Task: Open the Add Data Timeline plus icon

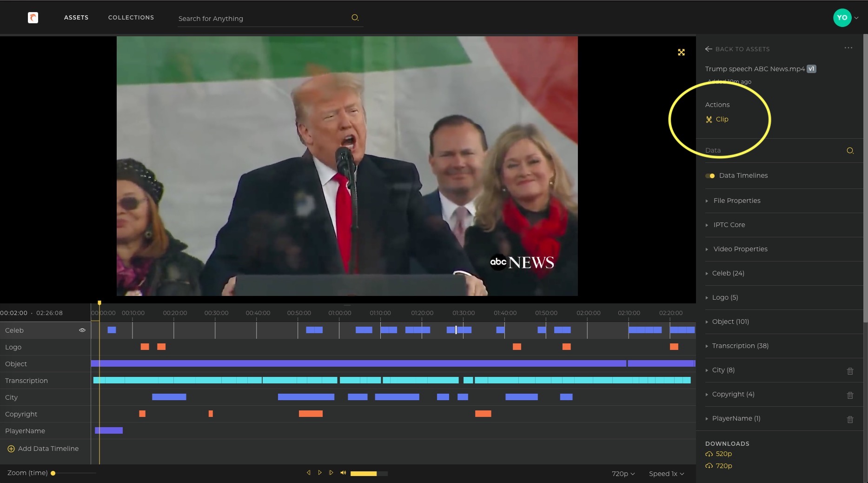Action: click(10, 449)
